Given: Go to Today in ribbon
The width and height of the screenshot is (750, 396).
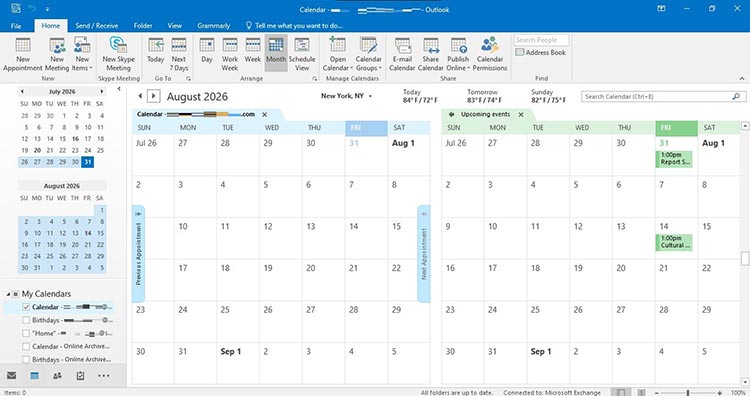Looking at the screenshot, I should pos(155,50).
